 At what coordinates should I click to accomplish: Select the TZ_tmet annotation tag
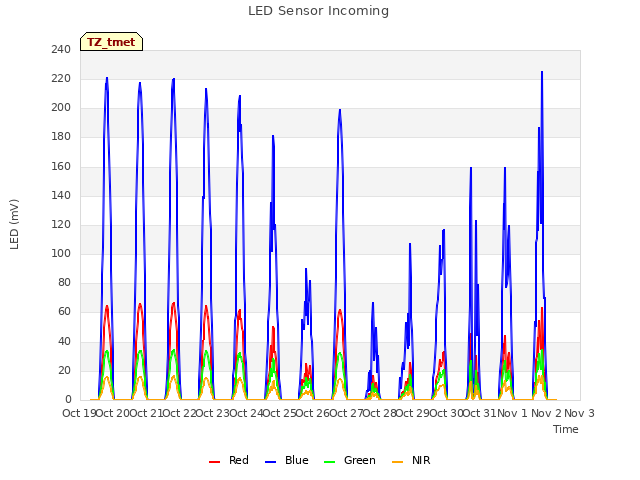point(111,42)
